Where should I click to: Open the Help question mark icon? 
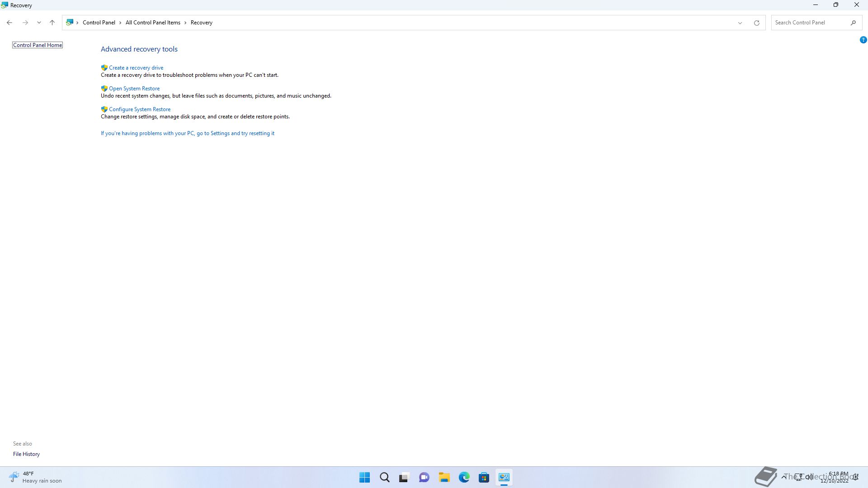(863, 40)
